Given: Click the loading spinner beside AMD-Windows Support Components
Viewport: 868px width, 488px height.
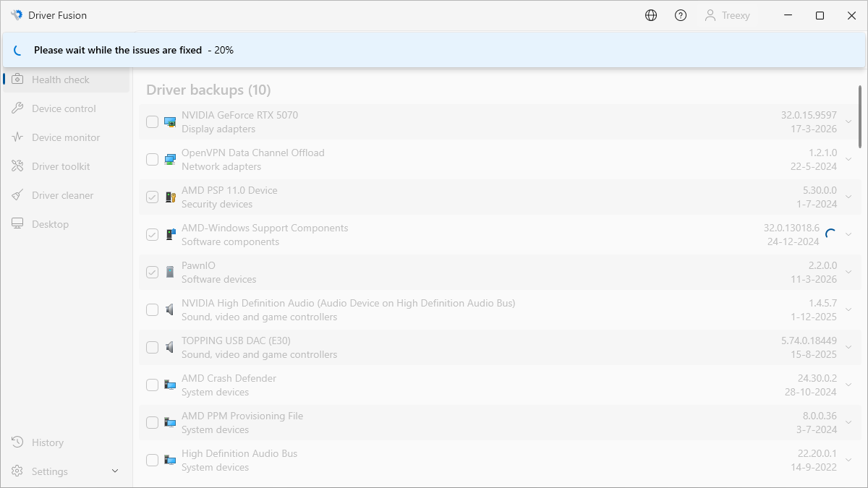Looking at the screenshot, I should click(x=830, y=234).
